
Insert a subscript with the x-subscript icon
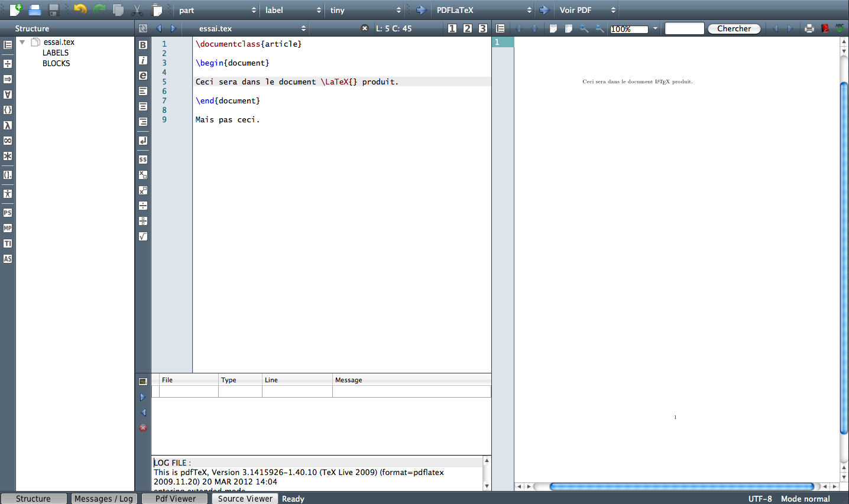[x=143, y=175]
